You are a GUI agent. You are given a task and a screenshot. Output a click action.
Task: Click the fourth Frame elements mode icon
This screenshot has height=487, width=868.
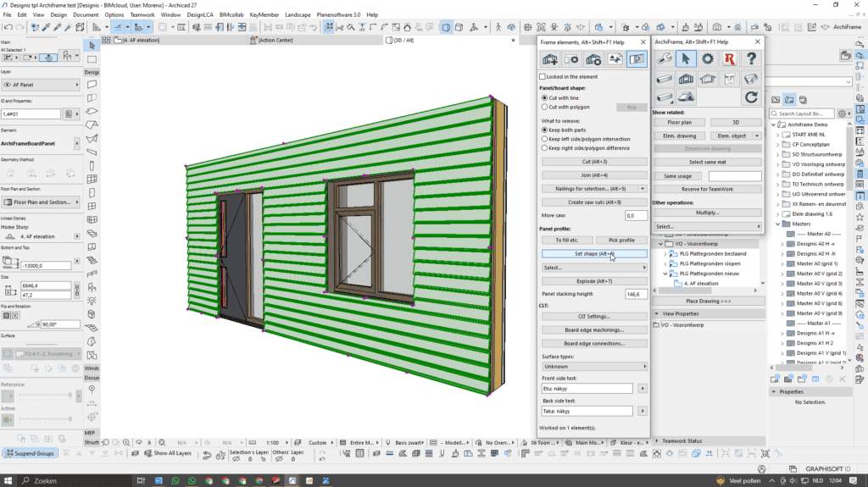click(615, 59)
